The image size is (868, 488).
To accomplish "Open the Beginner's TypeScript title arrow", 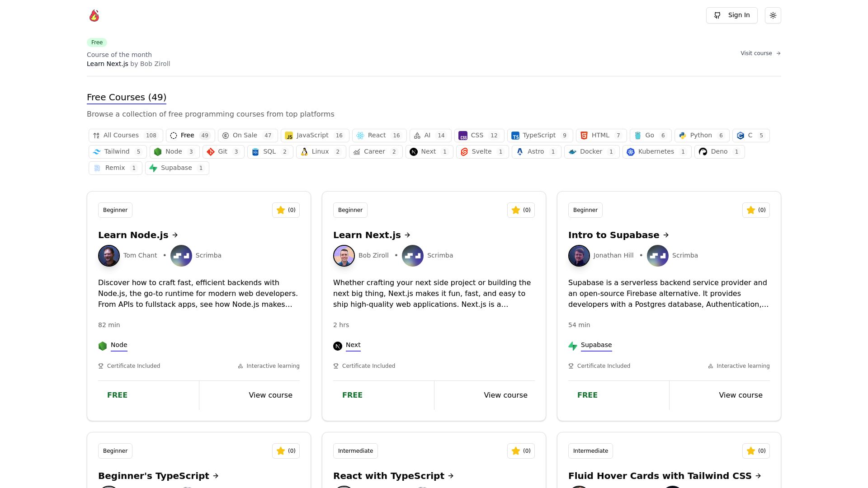I will pyautogui.click(x=216, y=476).
